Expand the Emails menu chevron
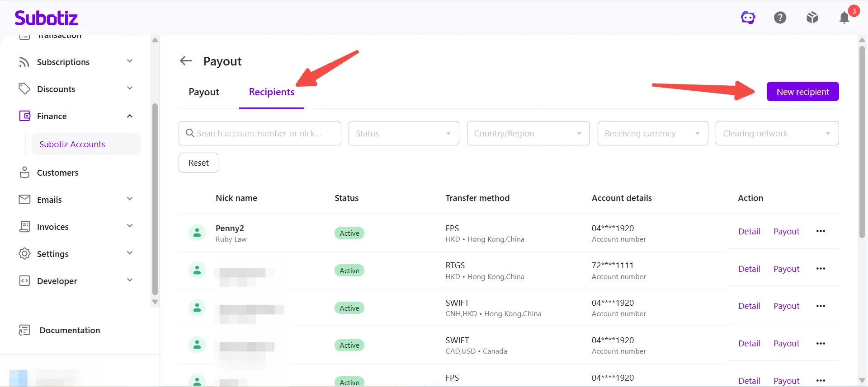Viewport: 868px width, 387px height. point(130,199)
